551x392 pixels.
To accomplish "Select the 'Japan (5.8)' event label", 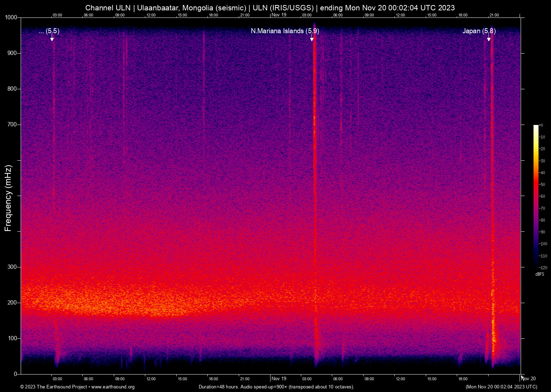I will coord(479,31).
